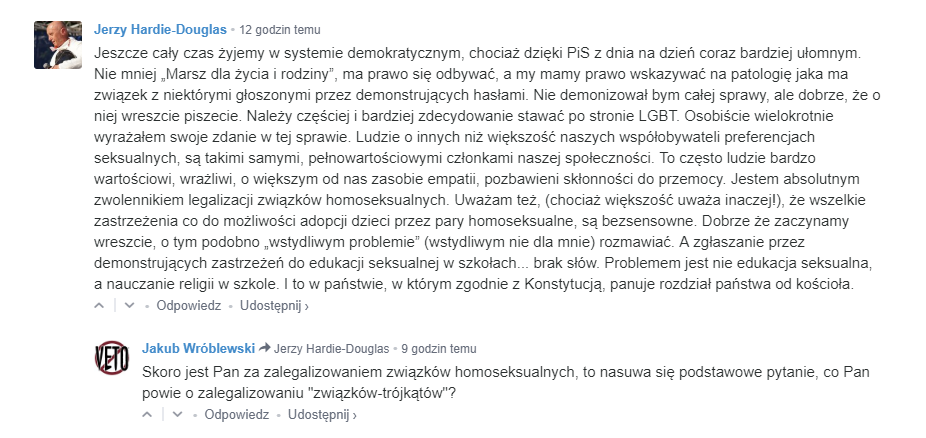
Task: Upvote Jerzy Hardie-Douglas's comment
Action: 101,305
